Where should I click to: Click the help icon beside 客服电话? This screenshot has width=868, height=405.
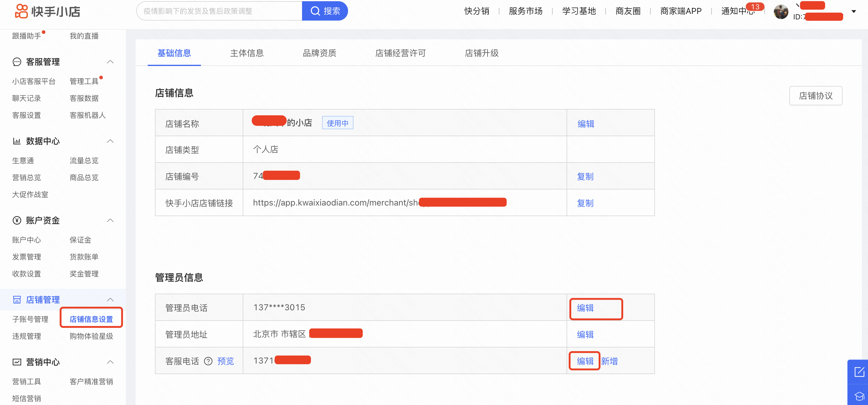(x=208, y=361)
